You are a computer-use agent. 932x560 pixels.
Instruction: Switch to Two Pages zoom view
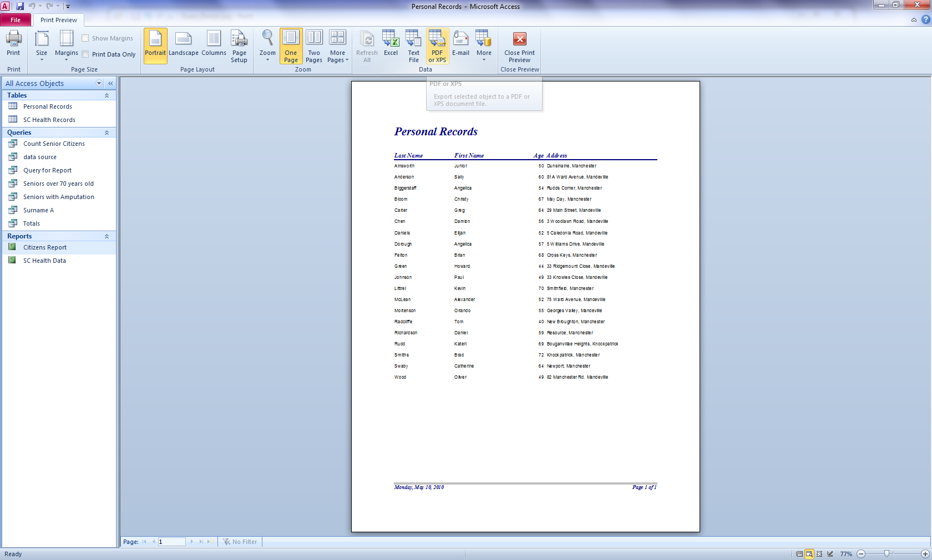(x=314, y=46)
